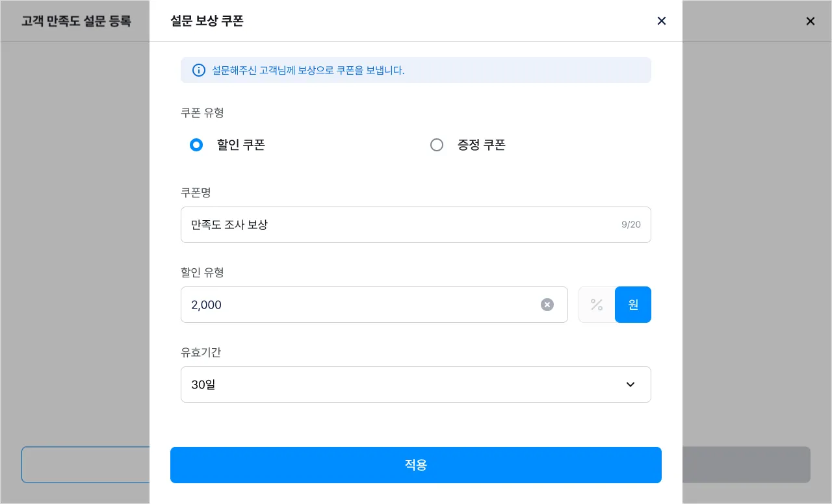Click the 9/20 character counter
The height and width of the screenshot is (504, 832).
(630, 225)
